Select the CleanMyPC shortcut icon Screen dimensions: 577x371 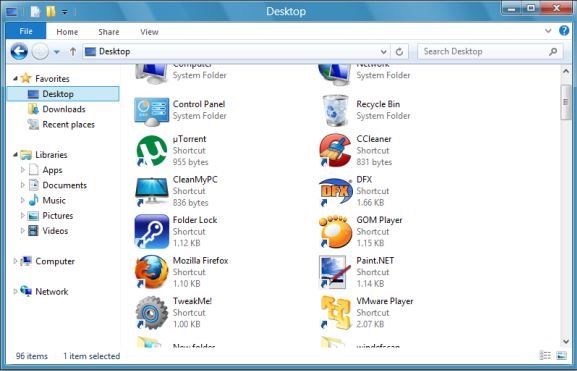[x=152, y=191]
